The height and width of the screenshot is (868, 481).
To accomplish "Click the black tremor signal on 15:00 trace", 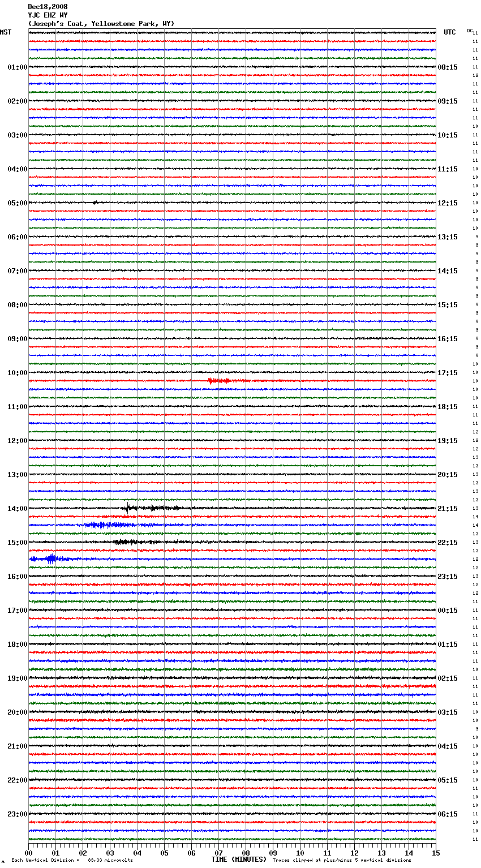I will tap(136, 542).
